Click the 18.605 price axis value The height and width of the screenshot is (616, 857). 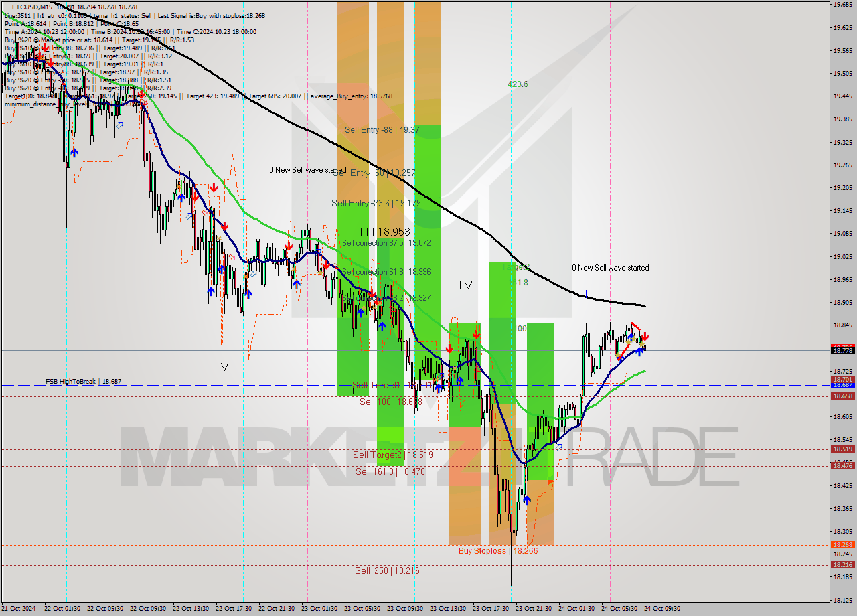click(x=842, y=417)
